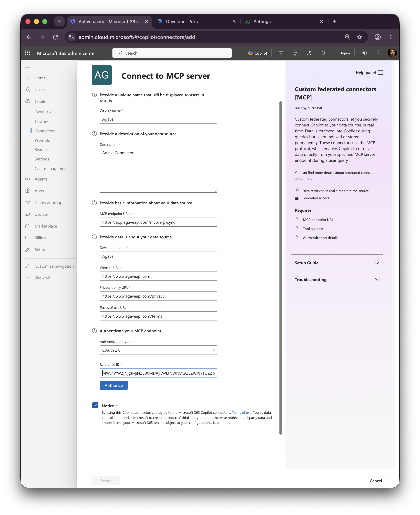420x515 pixels.
Task: Collapse the navigation hamburger menu
Action: click(x=28, y=66)
